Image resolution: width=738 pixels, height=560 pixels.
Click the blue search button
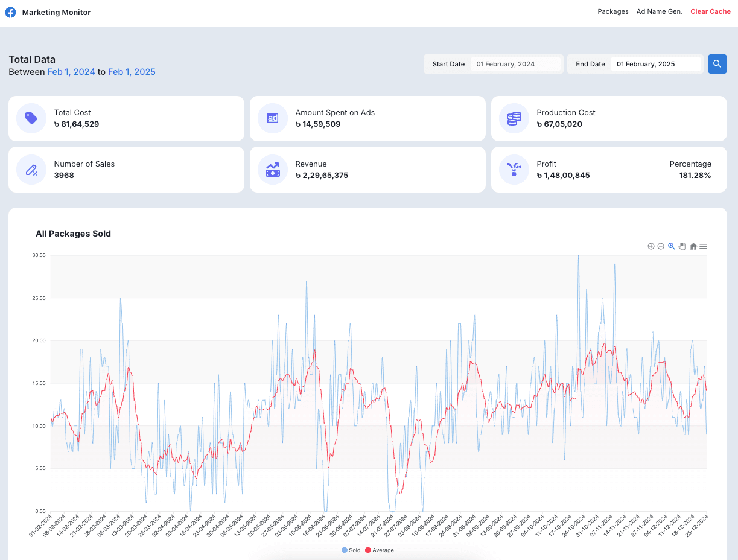pyautogui.click(x=717, y=64)
